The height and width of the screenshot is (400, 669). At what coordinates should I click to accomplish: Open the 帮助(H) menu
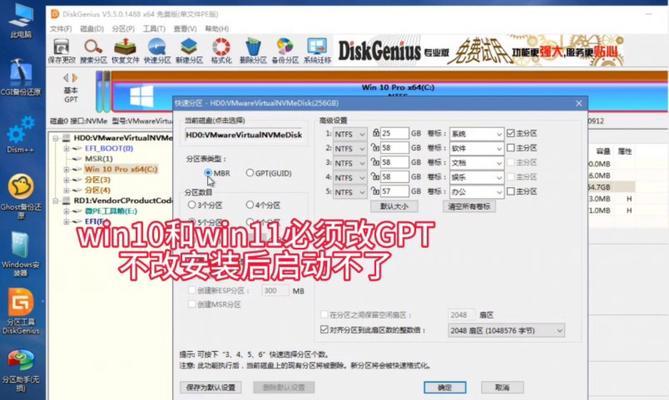217,29
